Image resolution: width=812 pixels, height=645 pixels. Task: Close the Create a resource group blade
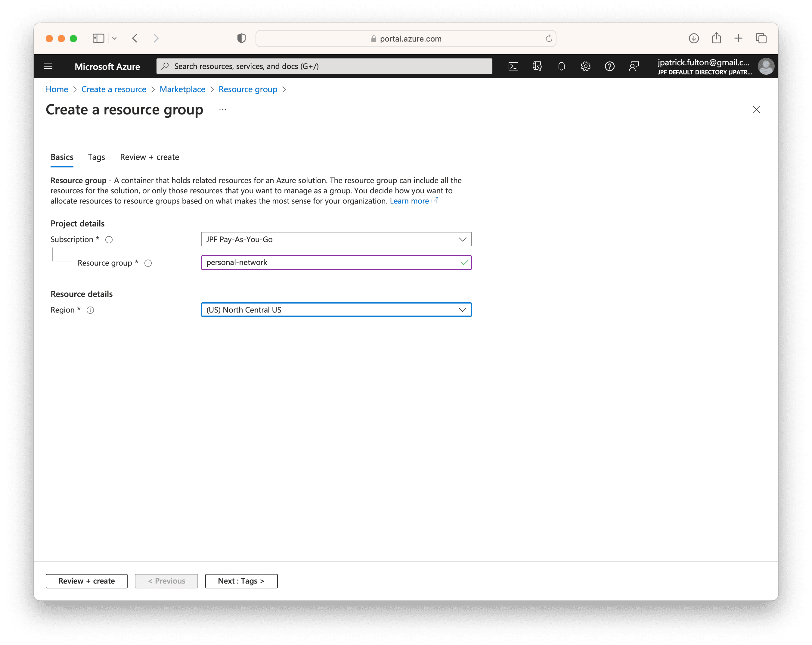756,110
